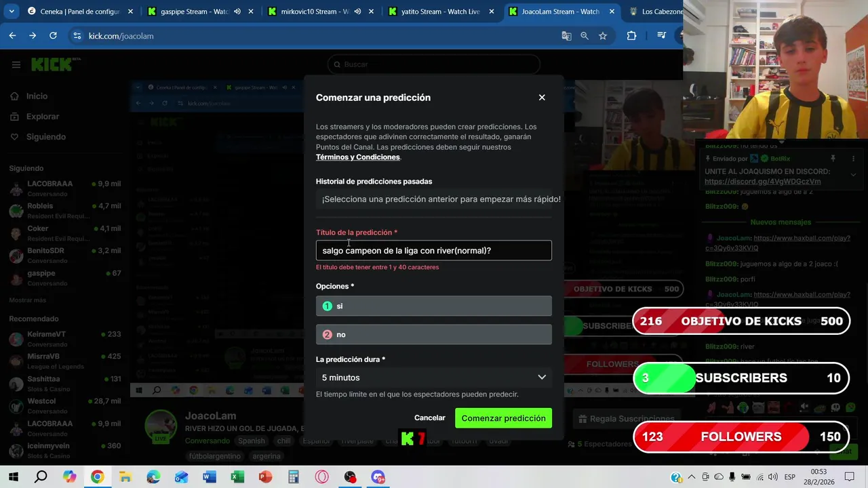Open MisrraVB recommended channel
Screen dimensions: 868x488
point(64,361)
